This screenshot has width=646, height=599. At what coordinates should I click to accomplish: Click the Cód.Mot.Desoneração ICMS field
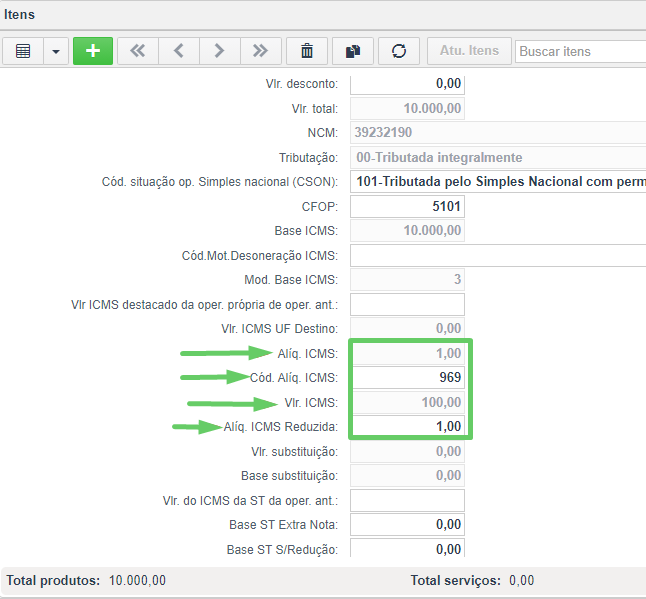pos(498,255)
